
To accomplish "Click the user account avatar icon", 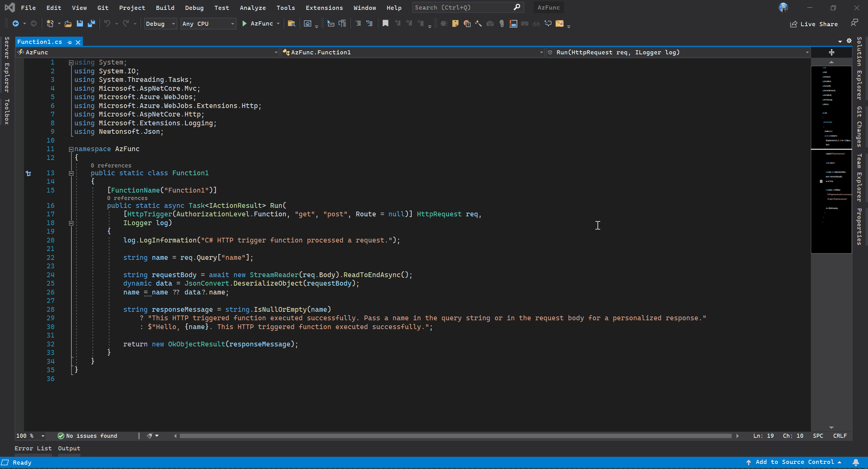I will (x=783, y=7).
